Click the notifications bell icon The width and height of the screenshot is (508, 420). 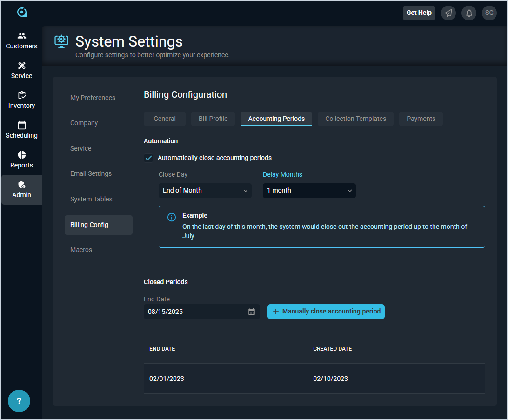click(468, 13)
